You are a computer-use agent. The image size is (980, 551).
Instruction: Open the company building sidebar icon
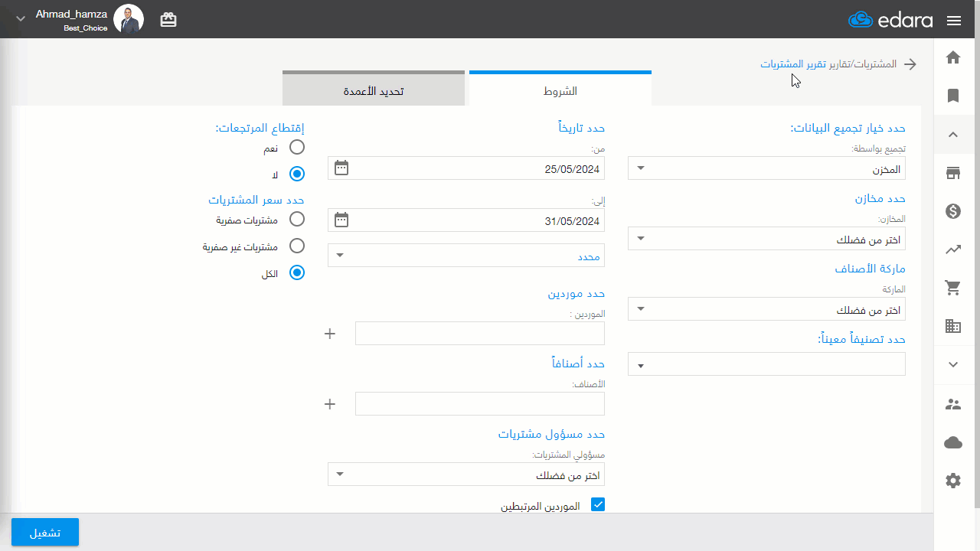point(953,326)
